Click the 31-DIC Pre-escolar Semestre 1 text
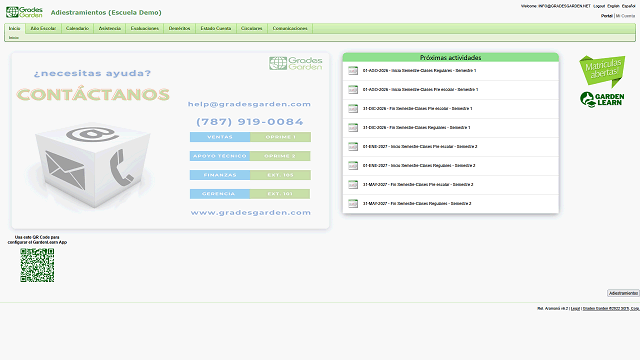 (418, 109)
